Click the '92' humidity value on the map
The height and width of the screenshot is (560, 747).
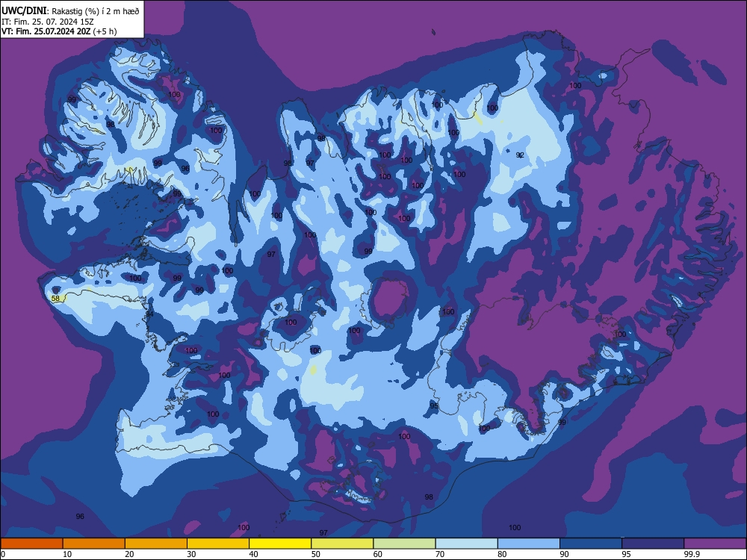[x=520, y=155]
